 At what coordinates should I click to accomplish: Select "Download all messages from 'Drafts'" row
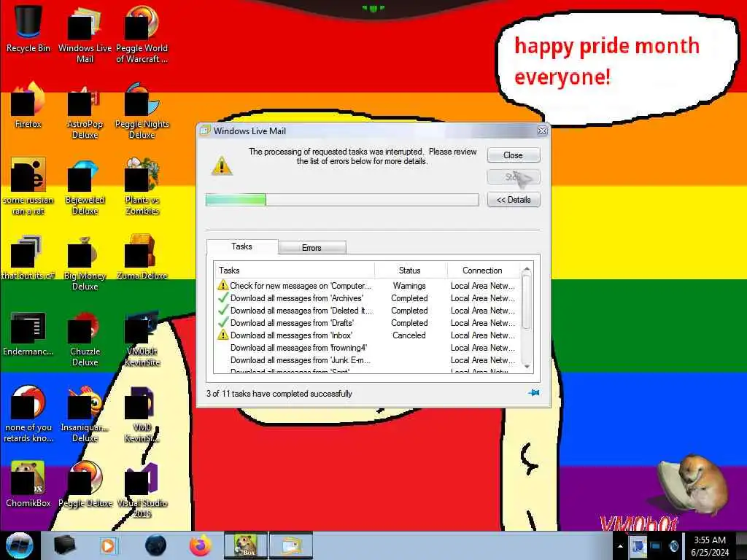[x=367, y=323]
